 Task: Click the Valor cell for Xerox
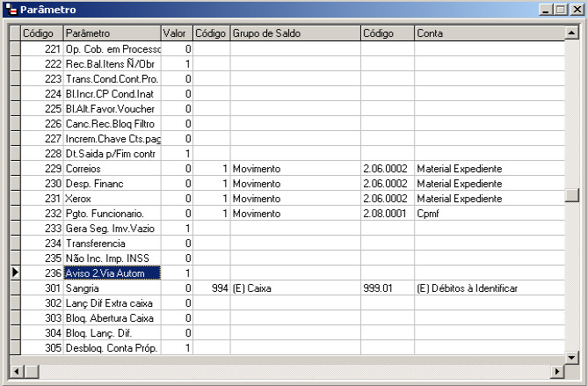pos(177,199)
